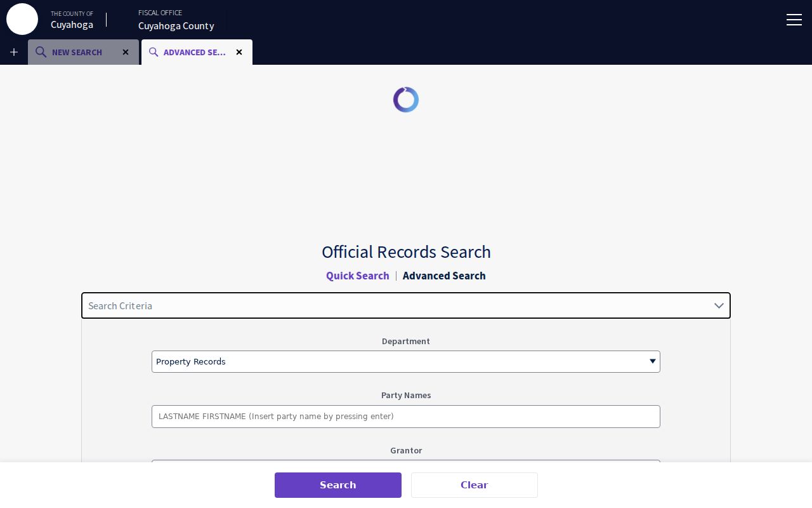Viewport: 812px width, 508px height.
Task: Focus the Party Names input field
Action: [x=406, y=417]
